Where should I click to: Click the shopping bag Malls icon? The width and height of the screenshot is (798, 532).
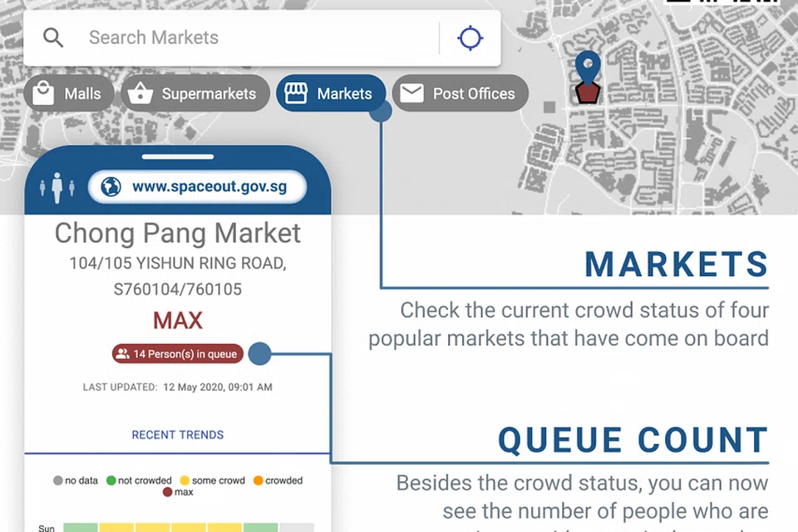point(43,94)
